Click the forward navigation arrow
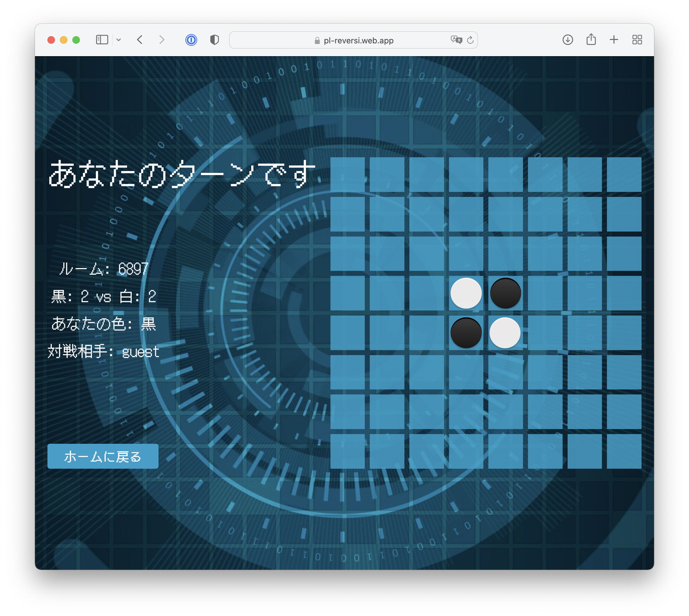 pos(162,40)
